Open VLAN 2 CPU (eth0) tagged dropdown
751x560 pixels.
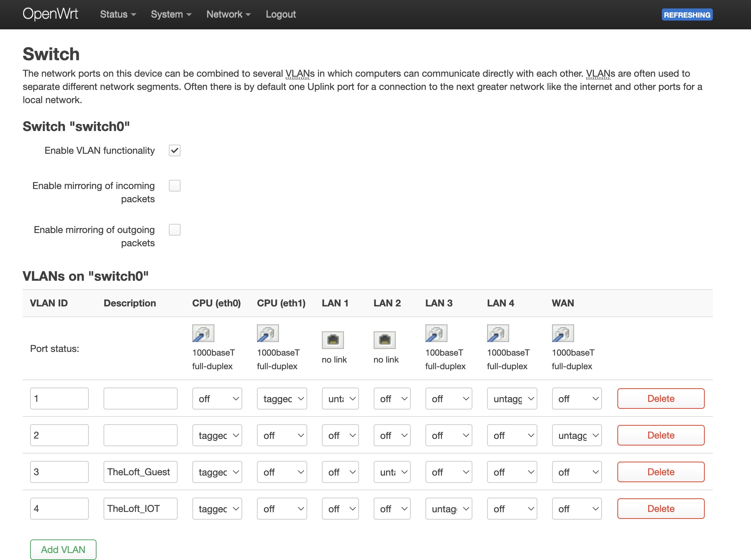217,435
